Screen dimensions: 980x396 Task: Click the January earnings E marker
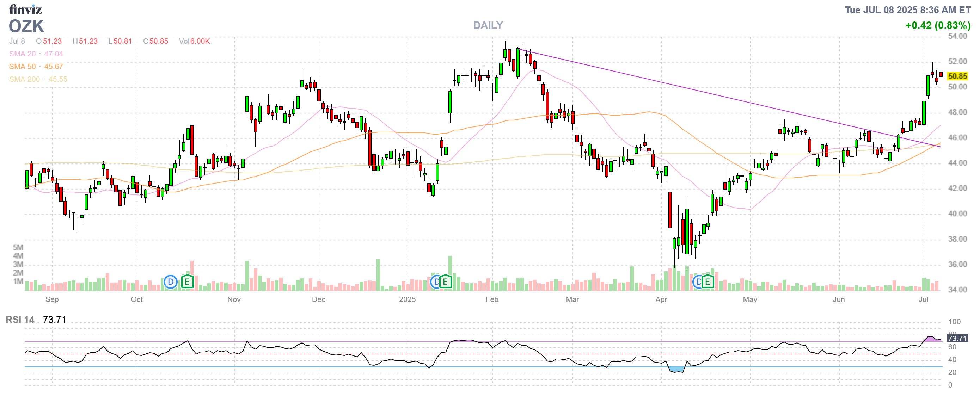pos(445,282)
